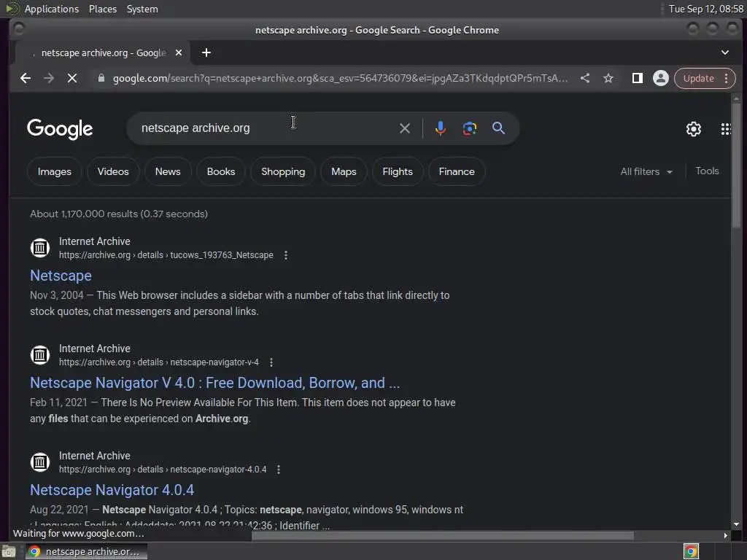Open Chrome Update menu button

pyautogui.click(x=705, y=78)
